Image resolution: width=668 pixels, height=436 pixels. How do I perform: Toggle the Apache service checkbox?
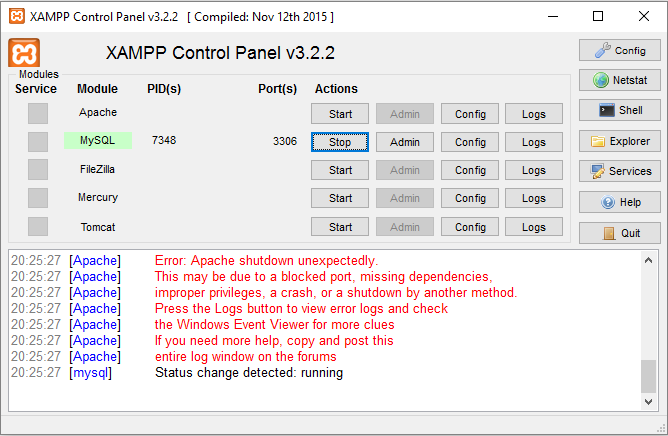click(38, 113)
